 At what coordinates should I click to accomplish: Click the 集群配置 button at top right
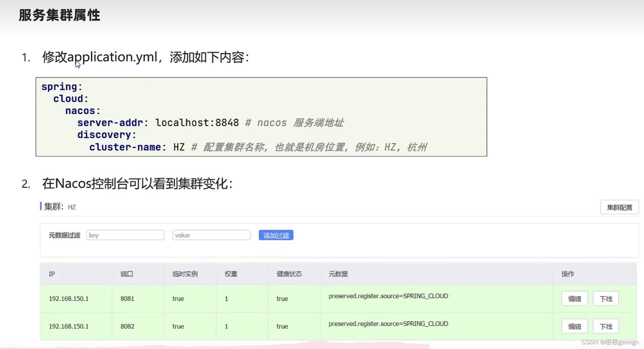tap(619, 207)
